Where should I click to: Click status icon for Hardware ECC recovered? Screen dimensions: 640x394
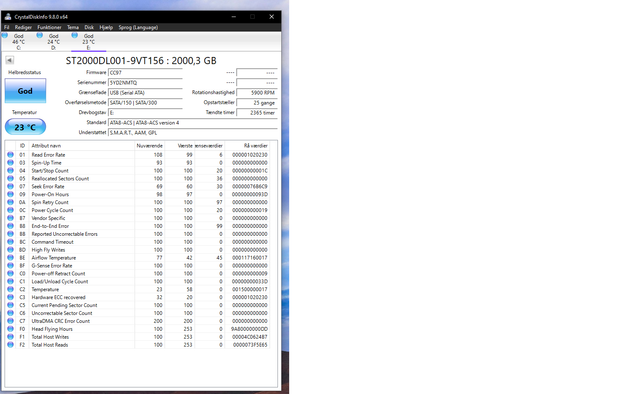(10, 297)
